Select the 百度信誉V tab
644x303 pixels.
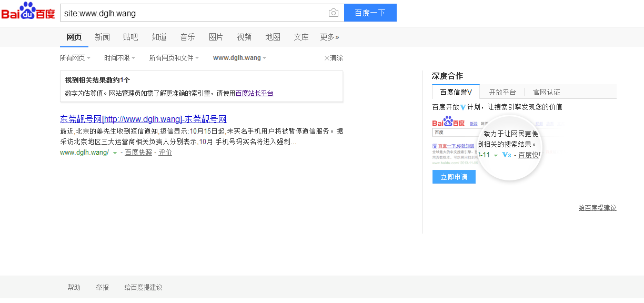click(456, 92)
